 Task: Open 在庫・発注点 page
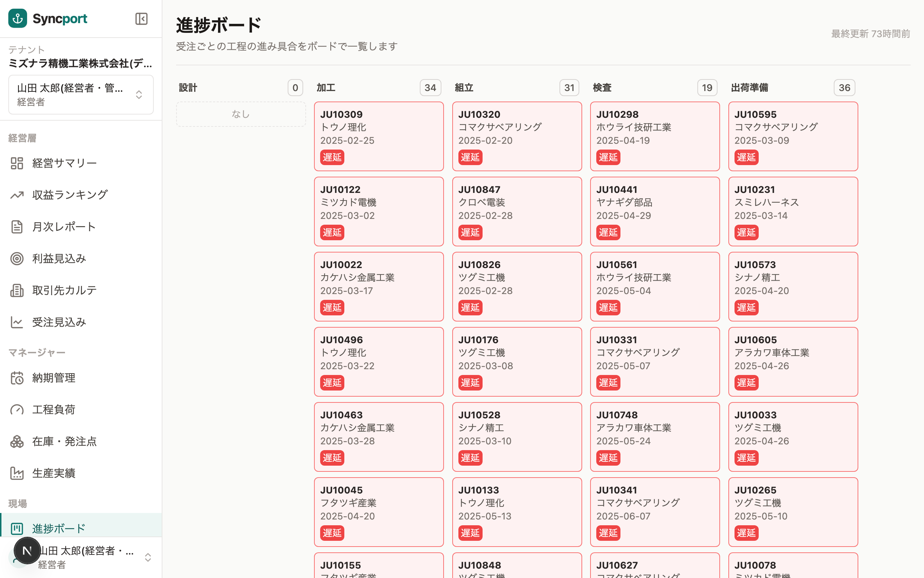tap(81, 441)
